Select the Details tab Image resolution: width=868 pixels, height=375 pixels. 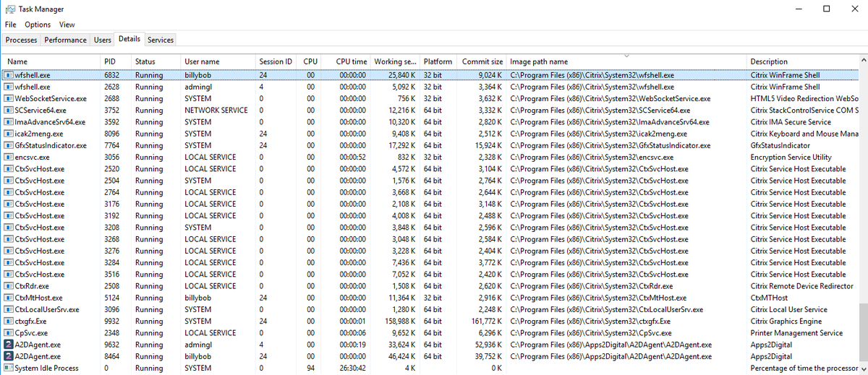(129, 39)
